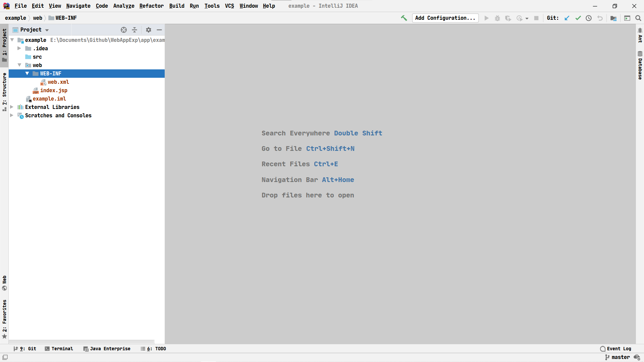Click the Collapse All icon in Project panel
Screen dimensions: 644x362
tap(135, 30)
